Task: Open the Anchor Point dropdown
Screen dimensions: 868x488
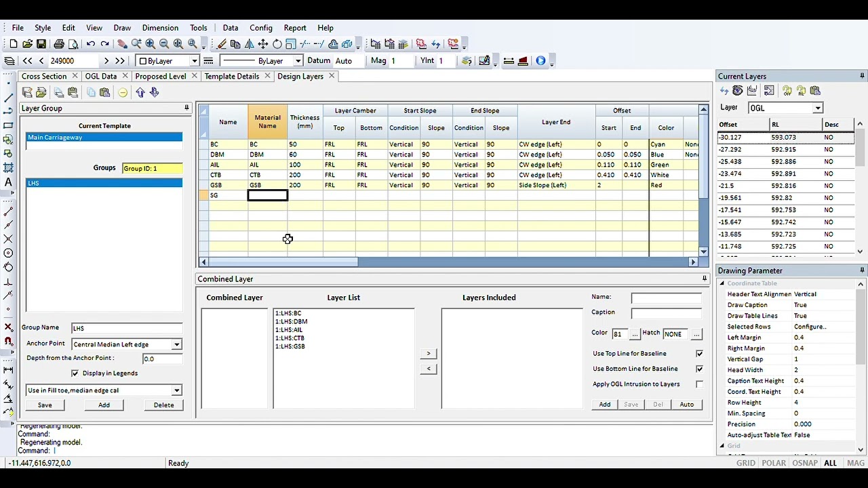Action: (176, 344)
